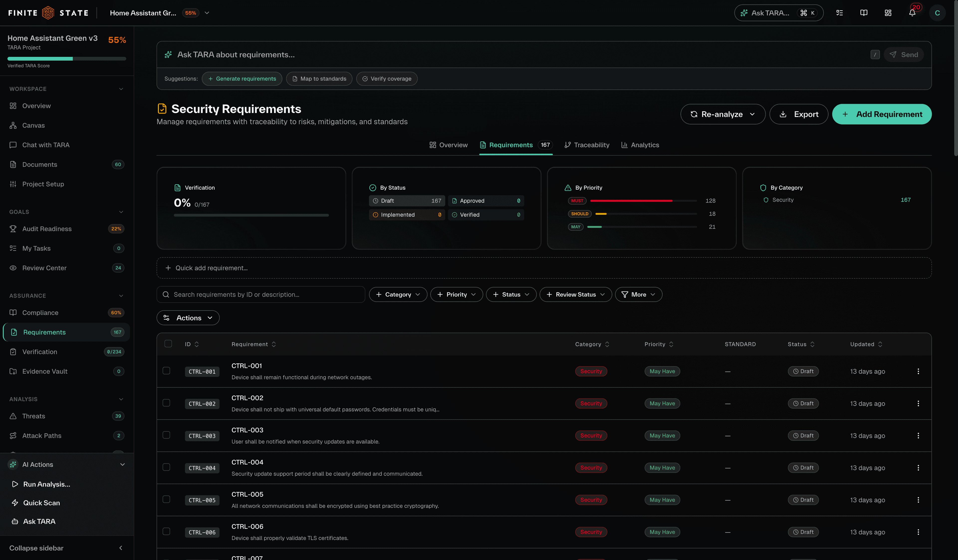Viewport: 958px width, 560px height.
Task: Open the apps grid icon in top bar
Action: point(888,12)
